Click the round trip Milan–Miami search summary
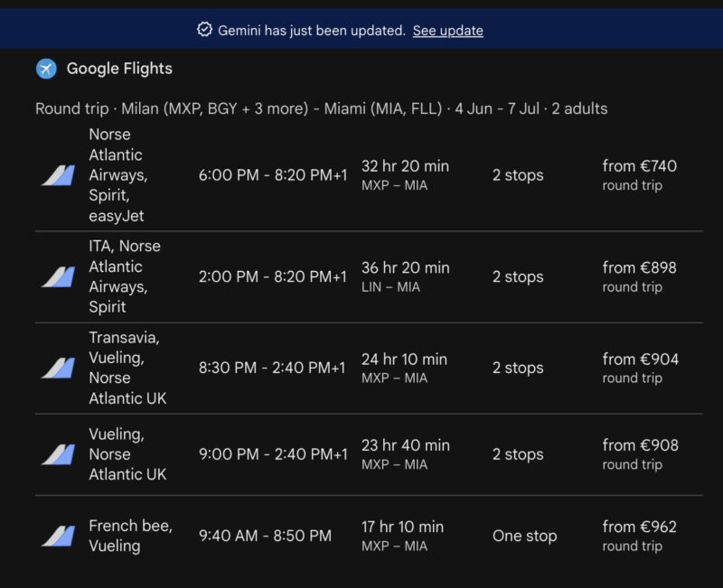Viewport: 723px width, 588px height. click(x=321, y=108)
